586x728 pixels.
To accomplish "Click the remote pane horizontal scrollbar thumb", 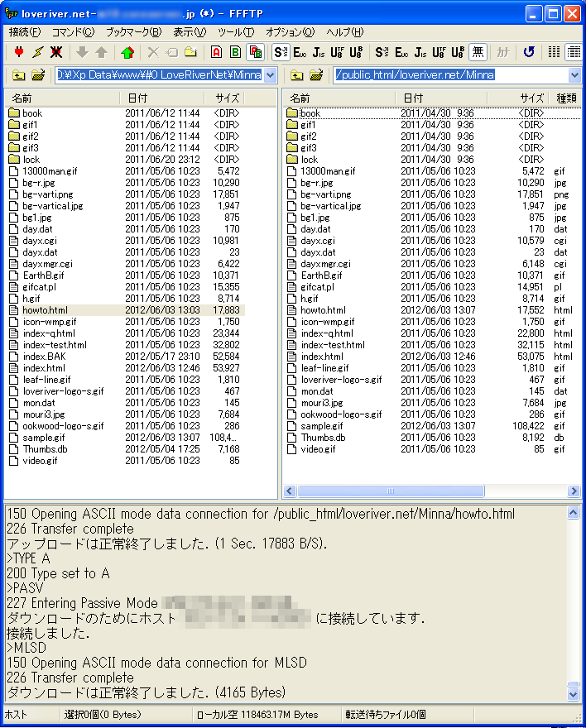I will coord(391,491).
